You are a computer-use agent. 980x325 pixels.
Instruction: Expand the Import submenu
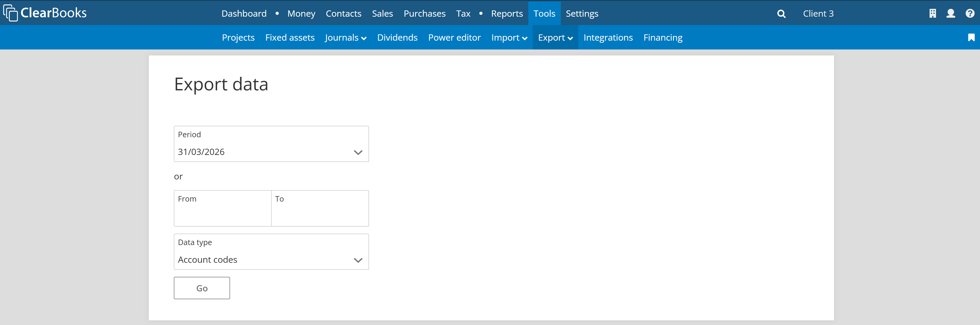509,38
